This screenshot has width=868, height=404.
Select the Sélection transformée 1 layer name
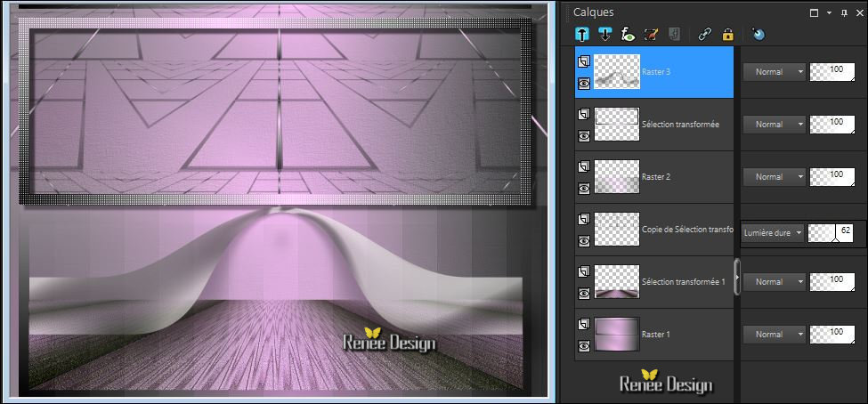click(x=684, y=282)
